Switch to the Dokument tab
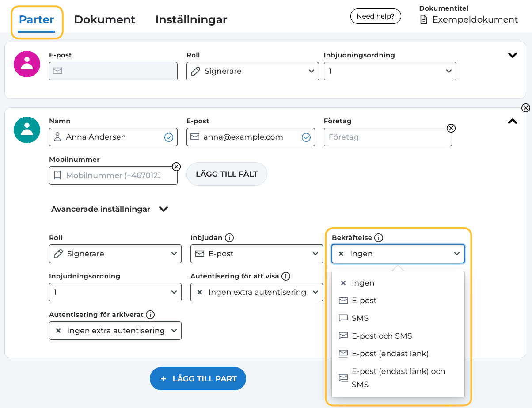Screen dimensions: 532x408 coord(105,20)
